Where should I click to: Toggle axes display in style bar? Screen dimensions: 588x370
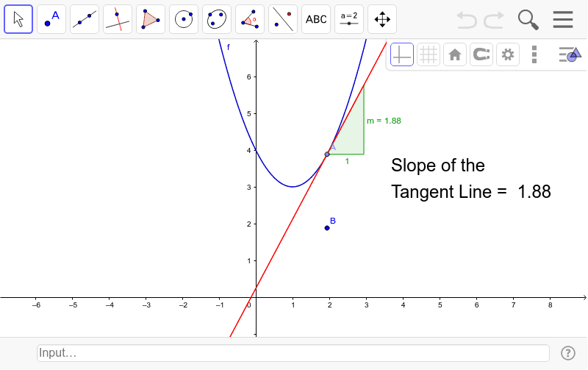[x=402, y=54]
